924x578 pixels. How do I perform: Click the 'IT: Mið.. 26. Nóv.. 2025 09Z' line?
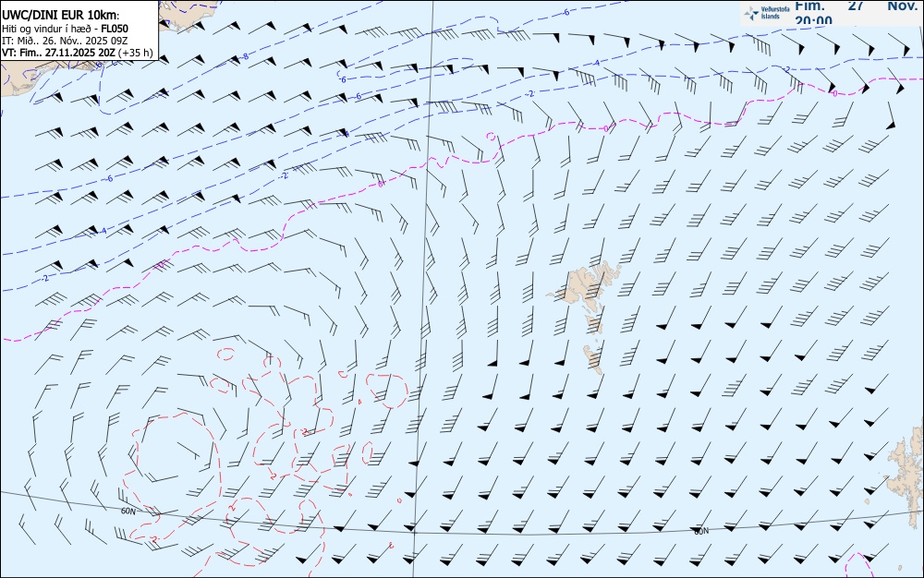65,41
